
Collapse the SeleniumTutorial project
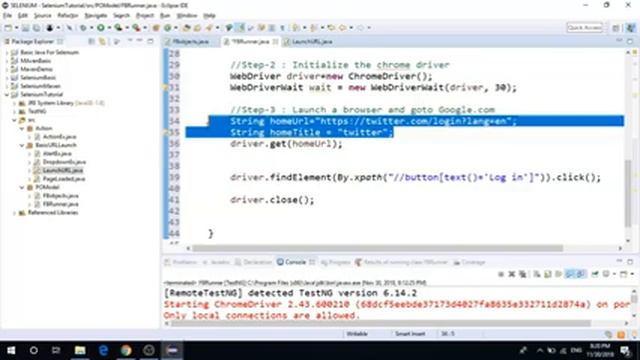tap(7, 95)
